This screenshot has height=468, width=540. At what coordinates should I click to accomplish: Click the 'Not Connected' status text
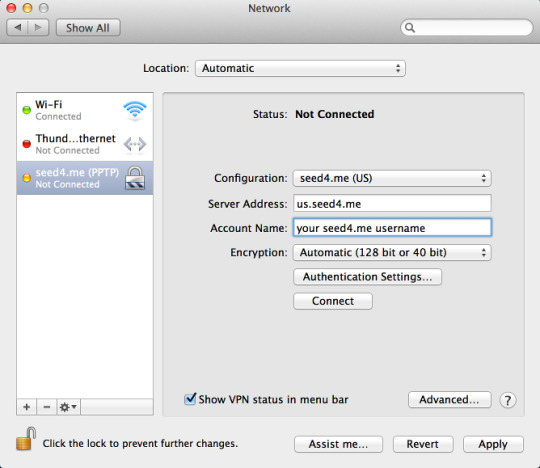[x=334, y=114]
